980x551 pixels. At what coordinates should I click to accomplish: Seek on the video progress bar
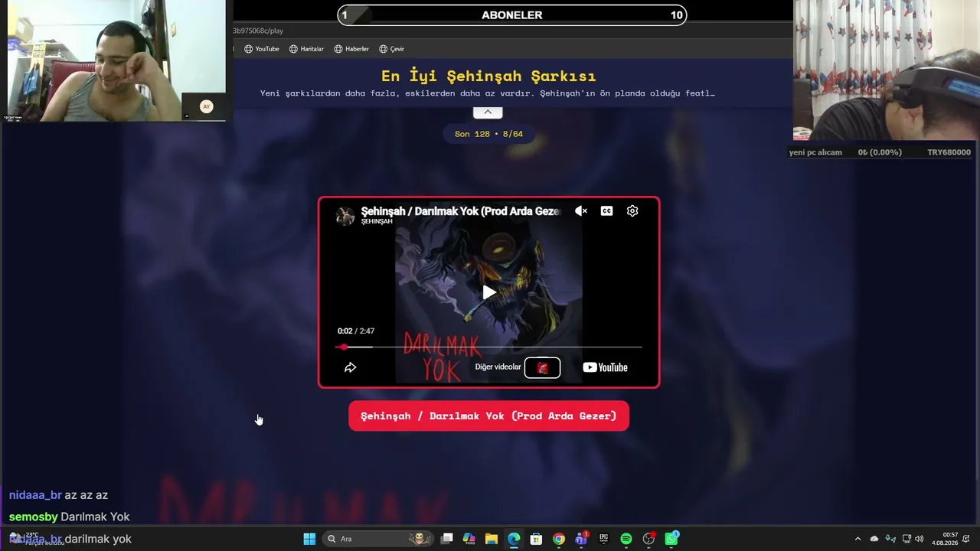point(488,347)
